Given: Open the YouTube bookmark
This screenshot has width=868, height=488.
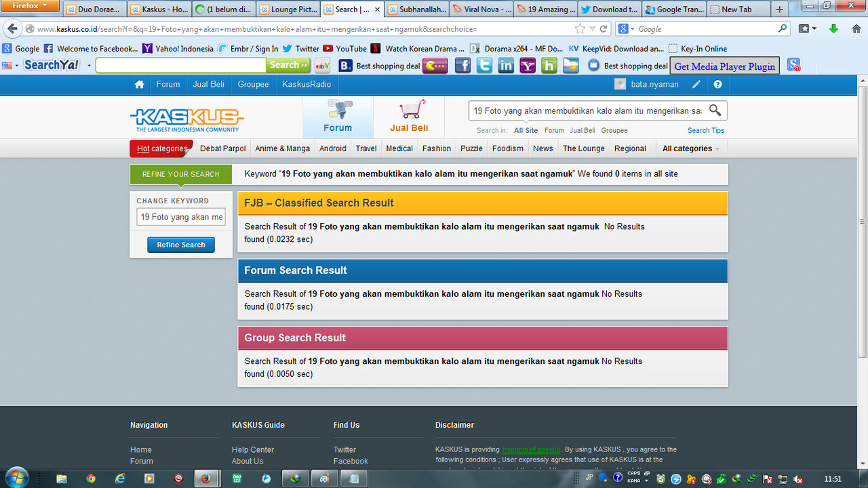Looking at the screenshot, I should [x=345, y=49].
